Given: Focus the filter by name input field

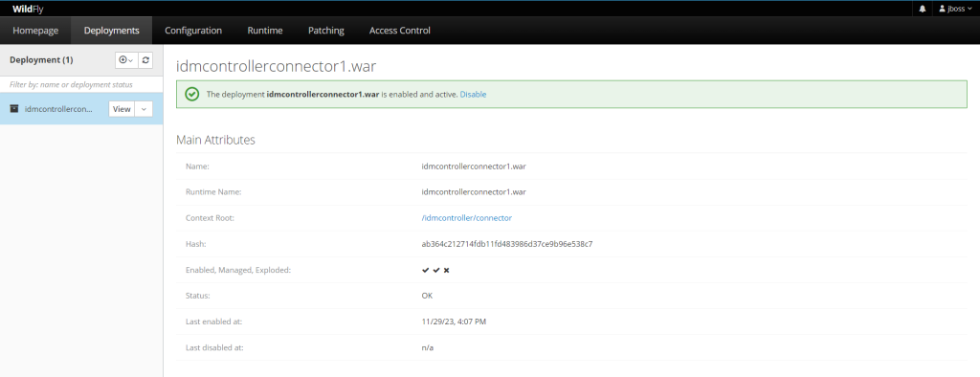Looking at the screenshot, I should 81,84.
